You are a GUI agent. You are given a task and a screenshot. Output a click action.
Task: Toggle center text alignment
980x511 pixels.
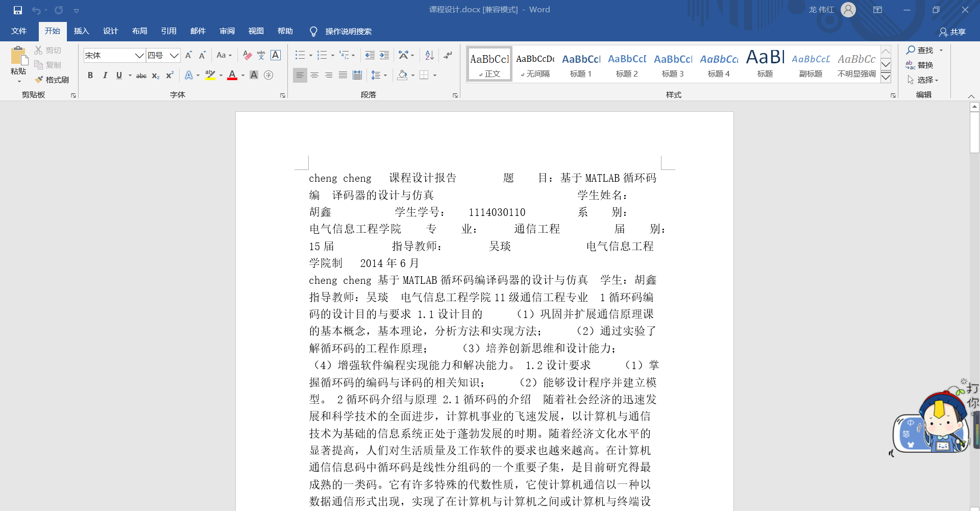(314, 75)
